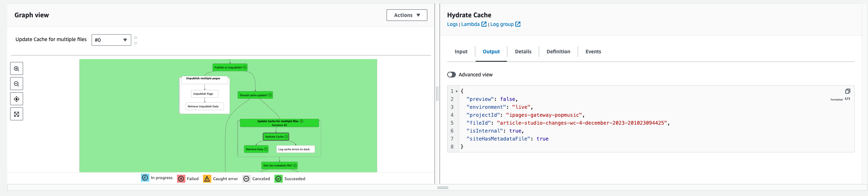Screen dimensions: 868x196
Task: Click the Logs link
Action: coord(452,24)
